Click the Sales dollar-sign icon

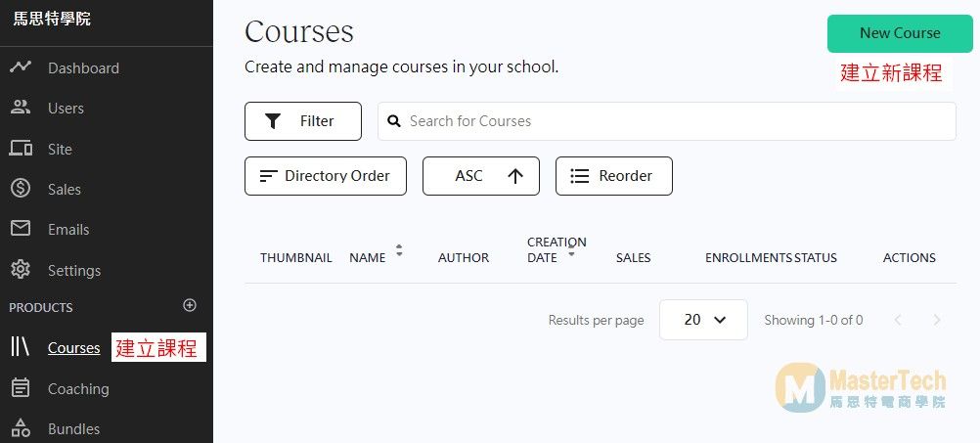(x=21, y=189)
